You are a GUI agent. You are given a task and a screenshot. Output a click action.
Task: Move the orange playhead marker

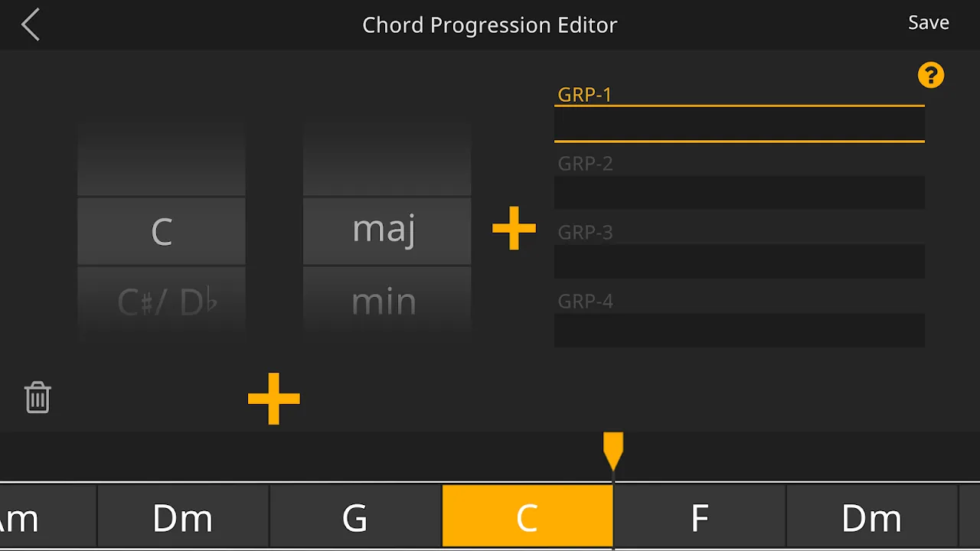[613, 452]
